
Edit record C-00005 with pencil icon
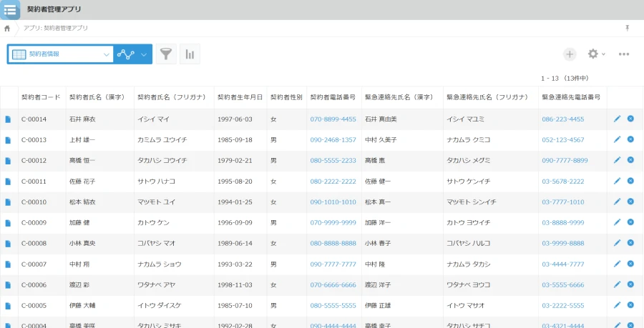coord(617,305)
